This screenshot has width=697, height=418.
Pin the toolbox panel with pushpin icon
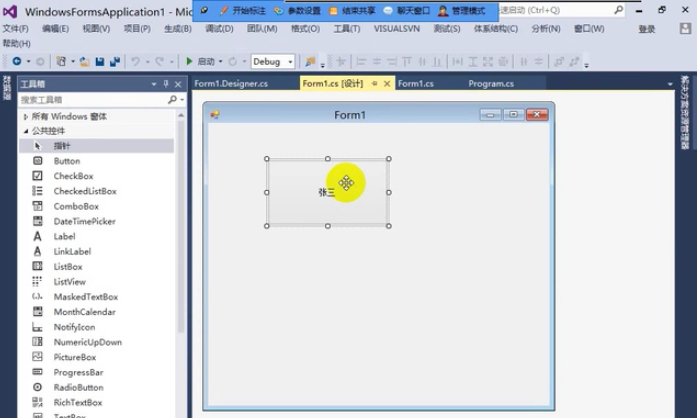click(166, 84)
